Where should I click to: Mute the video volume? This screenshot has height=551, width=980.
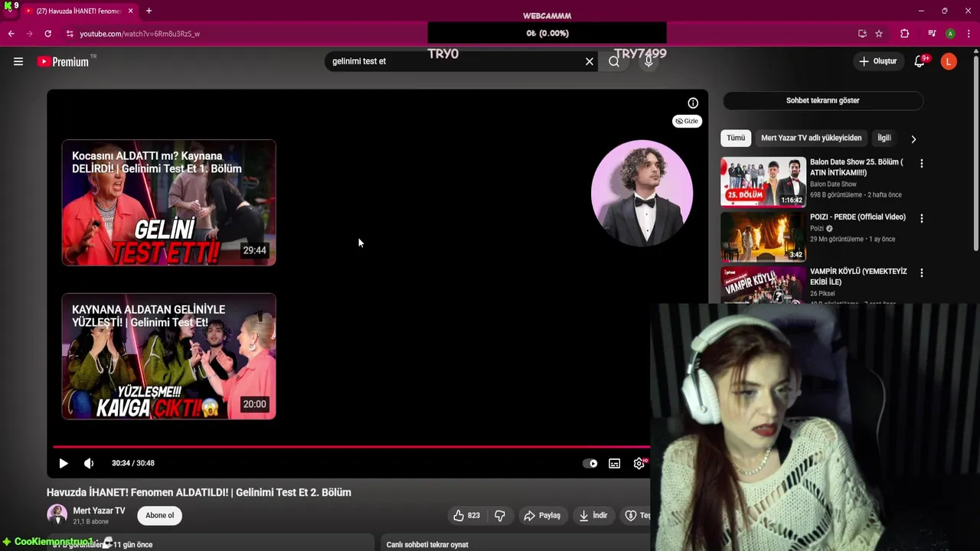(89, 463)
